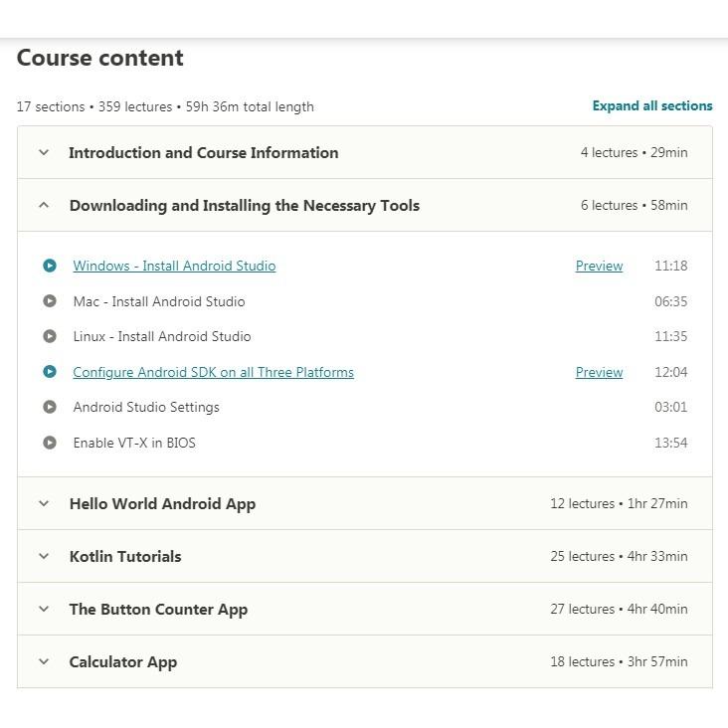Collapse Downloading and Installing the Necessary Tools chevron
Image resolution: width=728 pixels, height=728 pixels.
[x=44, y=206]
